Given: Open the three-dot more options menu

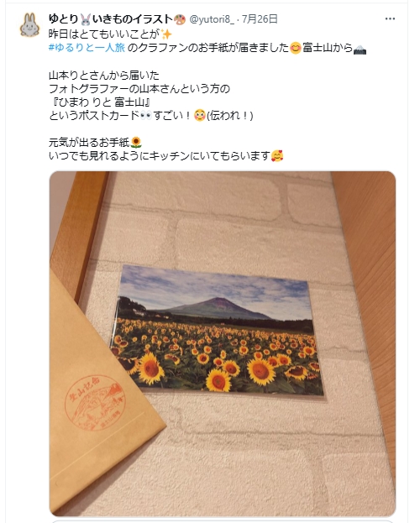Looking at the screenshot, I should pyautogui.click(x=390, y=19).
